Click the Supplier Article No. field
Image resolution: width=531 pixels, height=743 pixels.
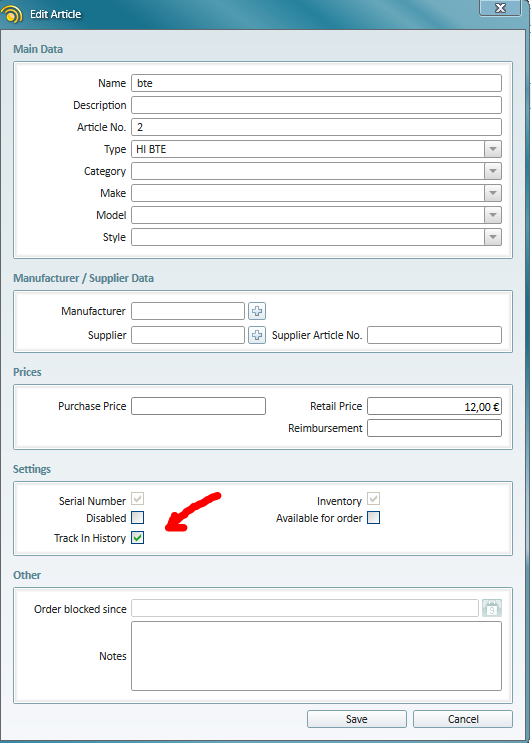(x=434, y=335)
